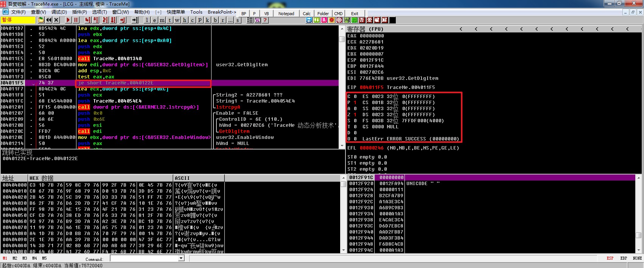Launch Calc from the quick bar
Screen dimensions: 644x268
[x=307, y=14]
